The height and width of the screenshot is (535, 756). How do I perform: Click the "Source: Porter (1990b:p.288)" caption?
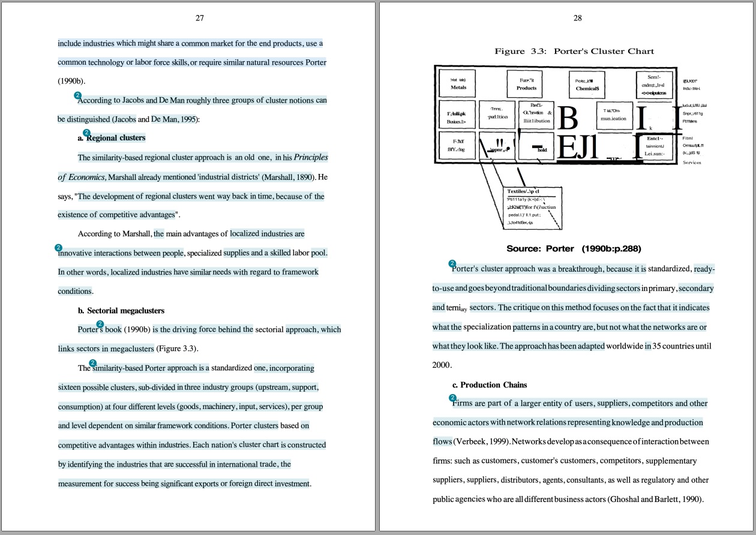pos(573,249)
